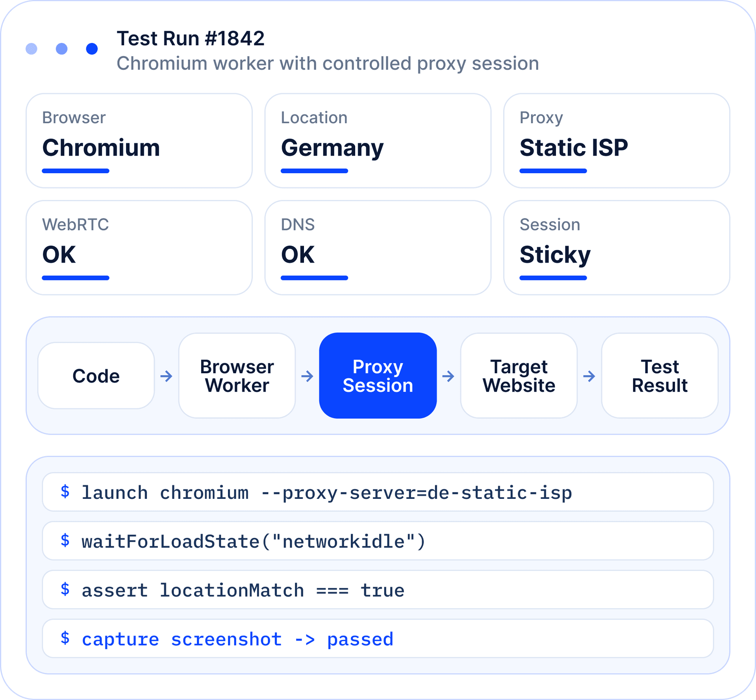This screenshot has height=700, width=756.
Task: Open the Session Sticky card
Action: coord(617,248)
